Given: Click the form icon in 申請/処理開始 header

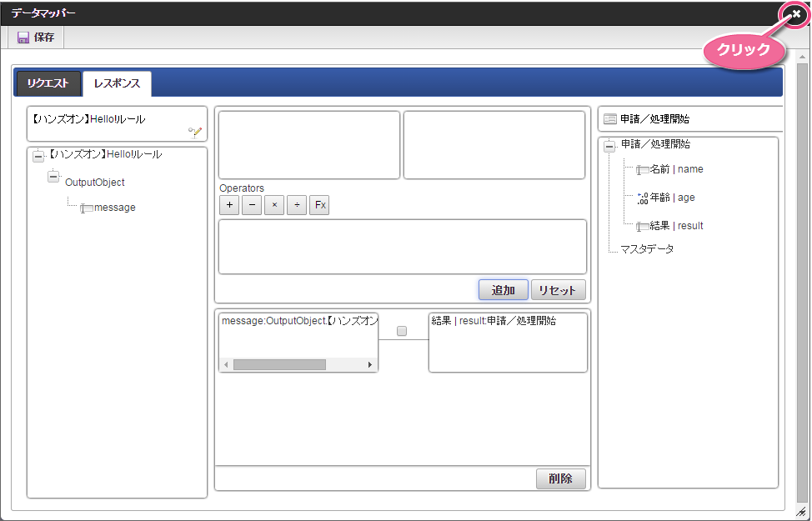Looking at the screenshot, I should pyautogui.click(x=610, y=119).
